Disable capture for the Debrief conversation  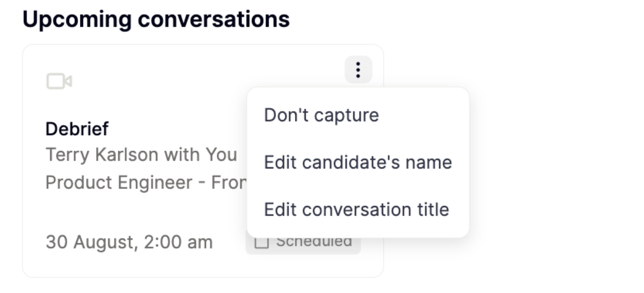[x=321, y=115]
